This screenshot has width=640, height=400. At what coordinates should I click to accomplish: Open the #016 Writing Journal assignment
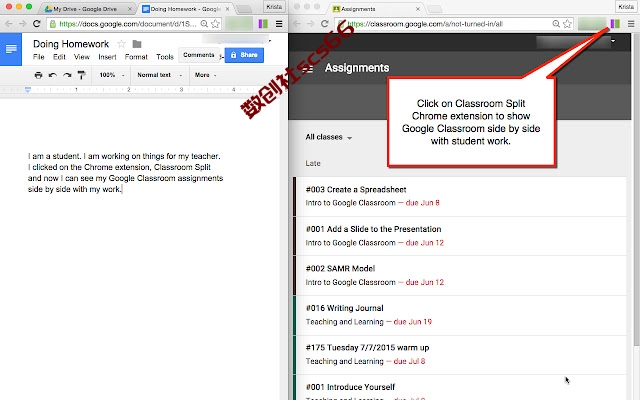(460, 315)
